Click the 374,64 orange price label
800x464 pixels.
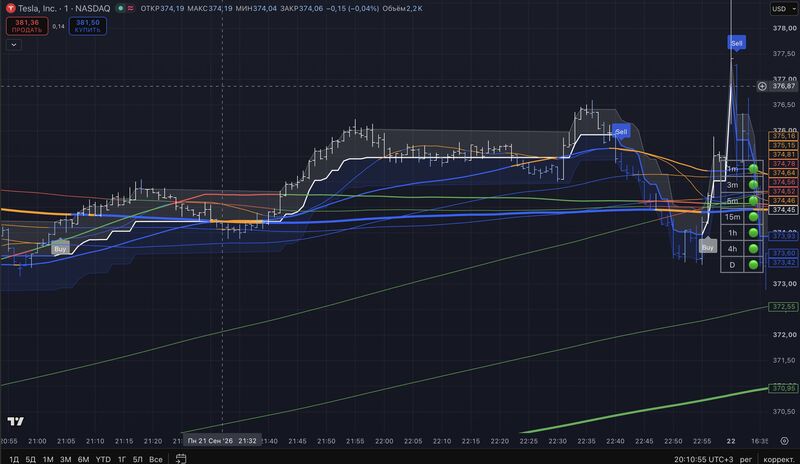(x=783, y=173)
